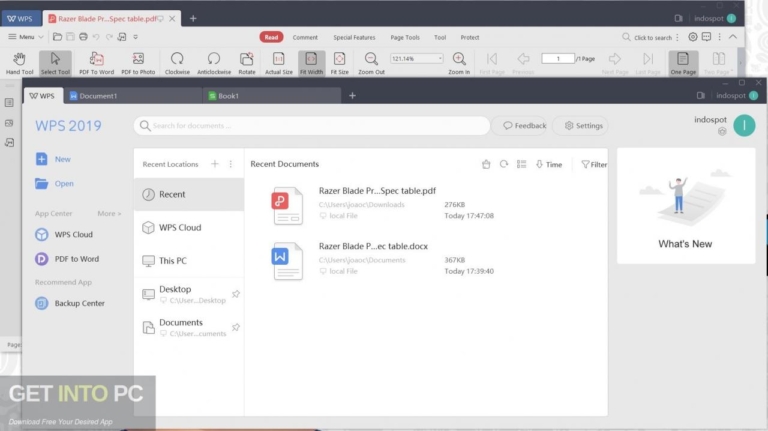This screenshot has height=431, width=768.
Task: Open the Special Features tab
Action: 354,37
